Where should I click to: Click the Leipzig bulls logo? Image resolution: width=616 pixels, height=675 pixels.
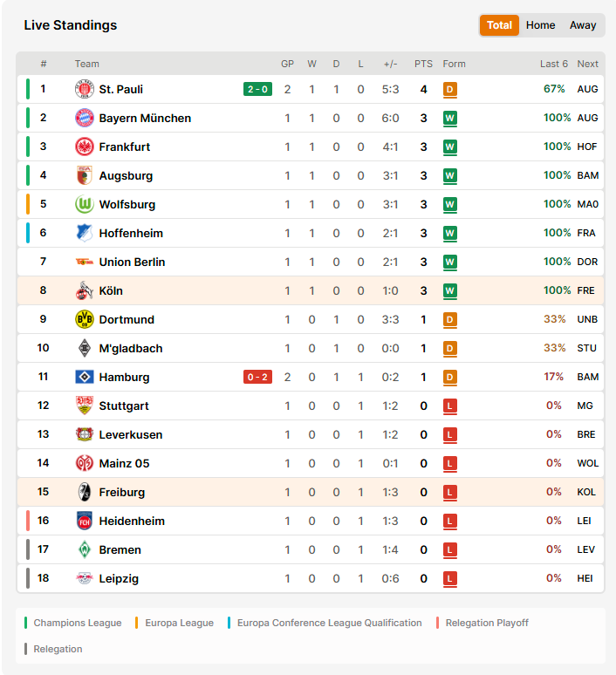pyautogui.click(x=85, y=578)
